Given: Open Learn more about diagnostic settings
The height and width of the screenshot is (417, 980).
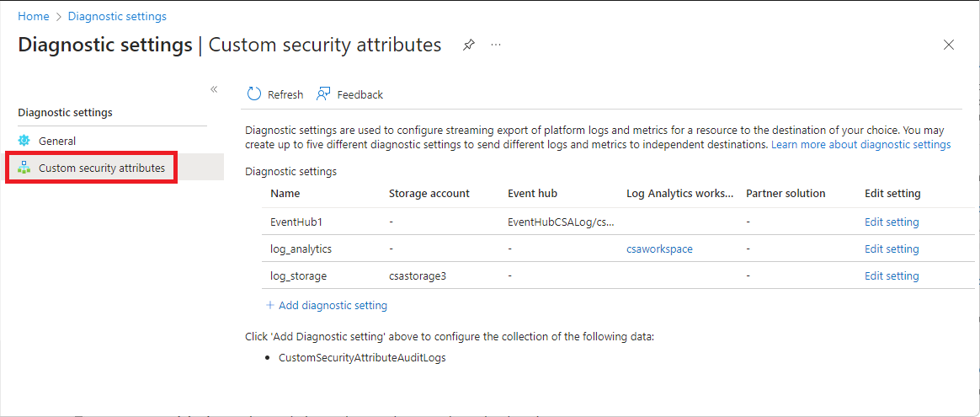Looking at the screenshot, I should point(860,145).
